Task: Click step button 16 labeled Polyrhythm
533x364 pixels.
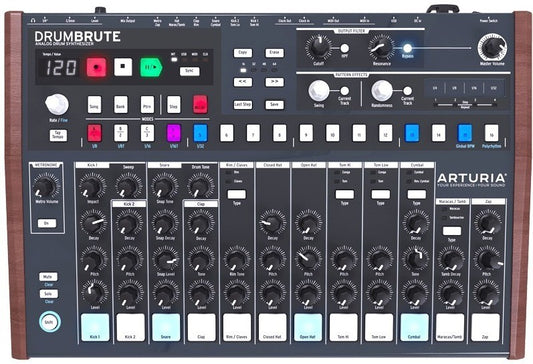Action: point(492,133)
